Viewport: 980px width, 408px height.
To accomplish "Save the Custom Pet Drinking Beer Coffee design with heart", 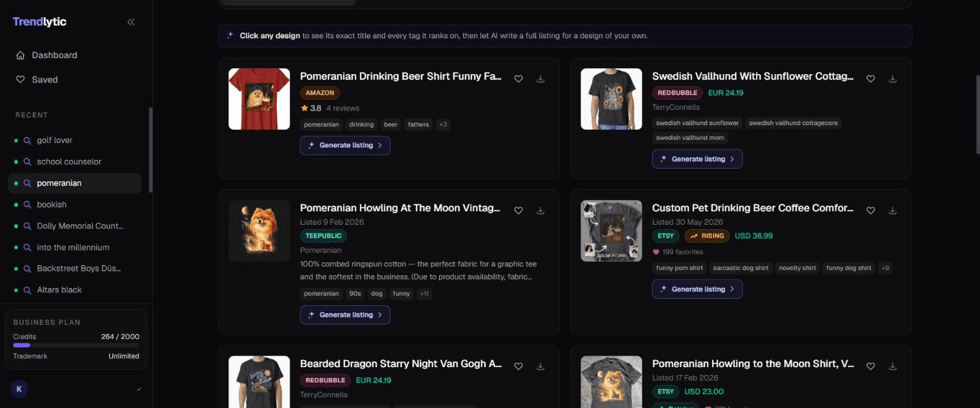I will point(871,210).
